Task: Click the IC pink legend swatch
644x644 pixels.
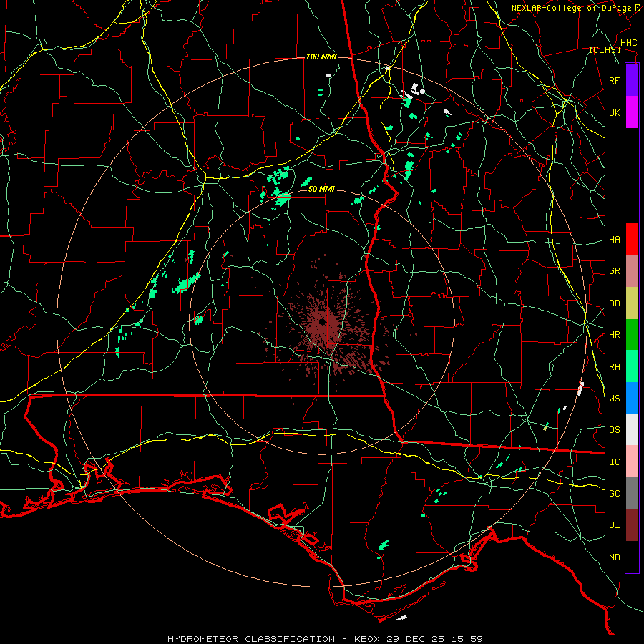Action: [x=632, y=462]
